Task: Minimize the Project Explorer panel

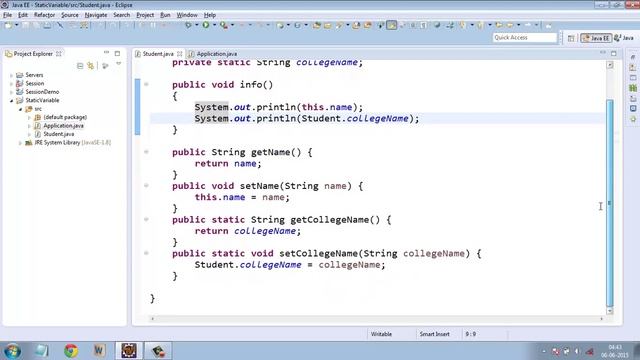Action: [107, 53]
